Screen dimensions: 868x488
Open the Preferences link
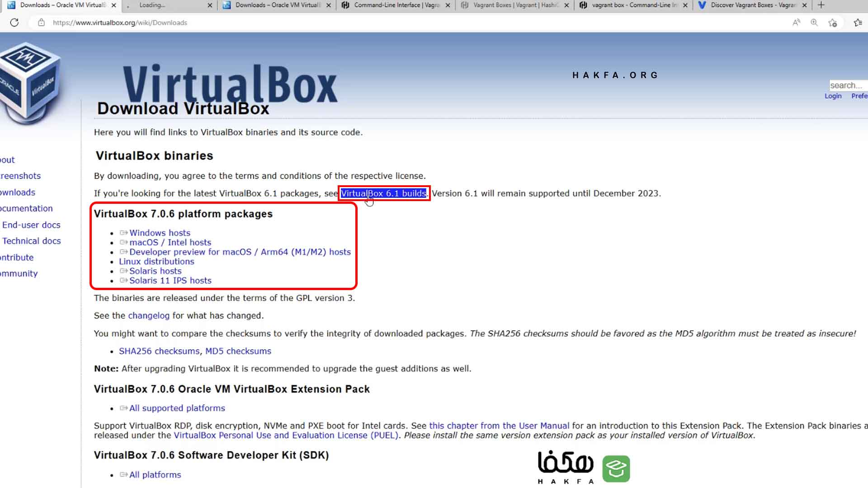point(859,96)
